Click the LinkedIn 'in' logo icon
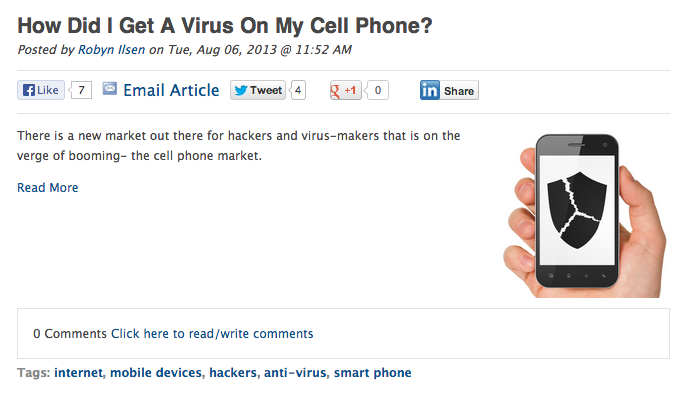The width and height of the screenshot is (689, 394). tap(429, 90)
